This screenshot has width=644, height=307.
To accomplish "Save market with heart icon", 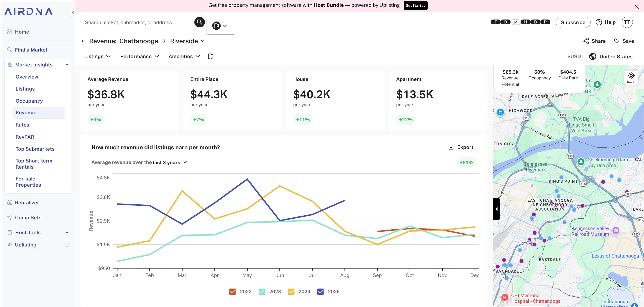I will pyautogui.click(x=617, y=41).
